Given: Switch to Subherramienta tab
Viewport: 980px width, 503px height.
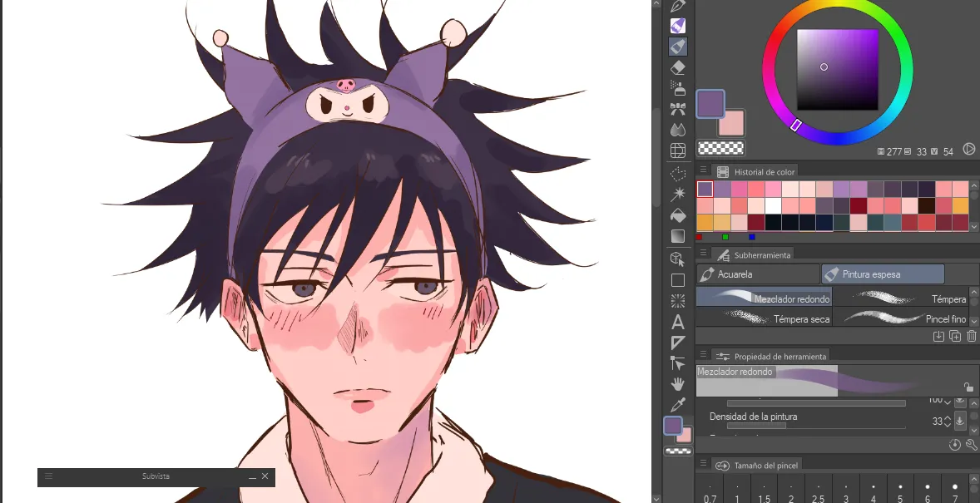Looking at the screenshot, I should click(x=754, y=255).
